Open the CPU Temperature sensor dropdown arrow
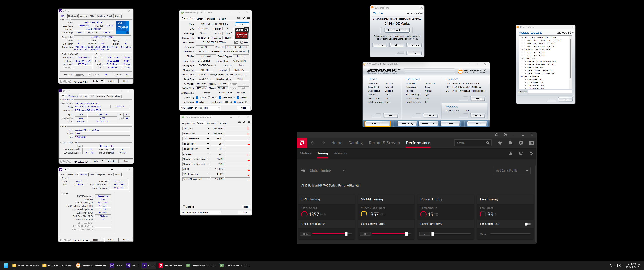 208,174
